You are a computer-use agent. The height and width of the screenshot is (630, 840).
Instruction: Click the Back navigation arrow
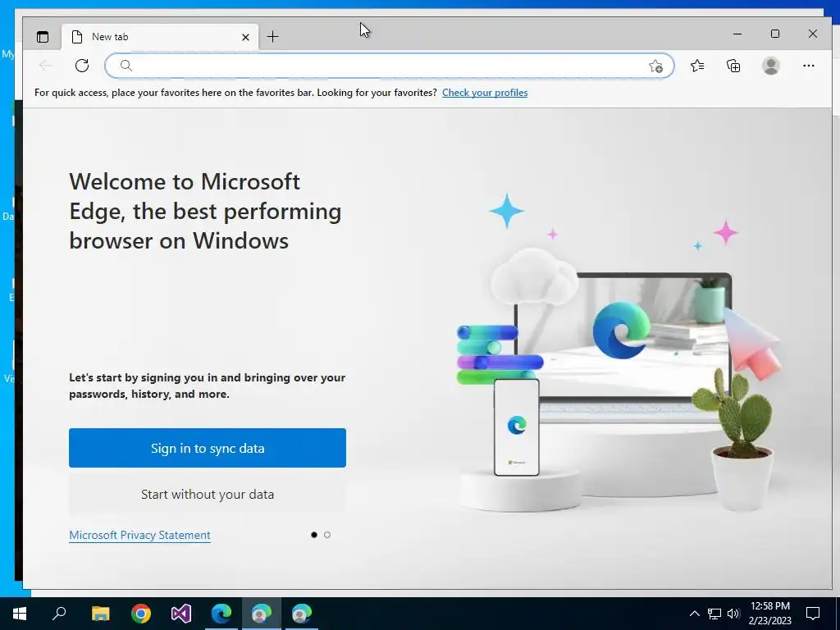(46, 66)
